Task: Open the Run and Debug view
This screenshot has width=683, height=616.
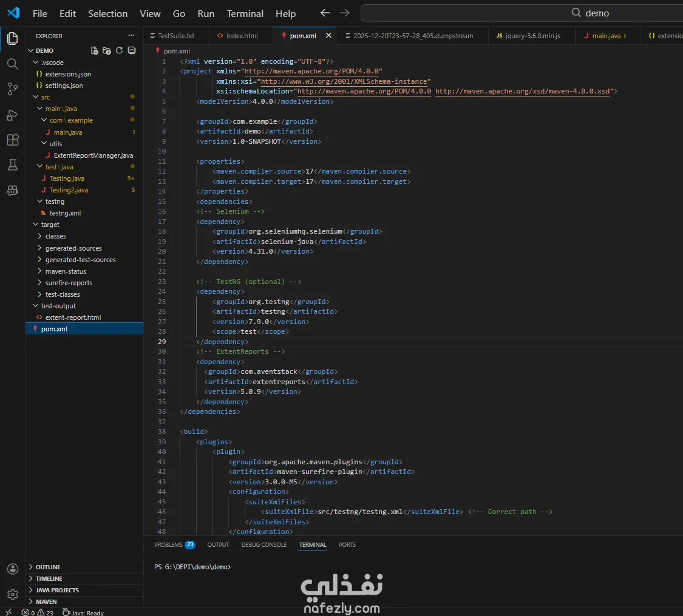Action: tap(13, 115)
